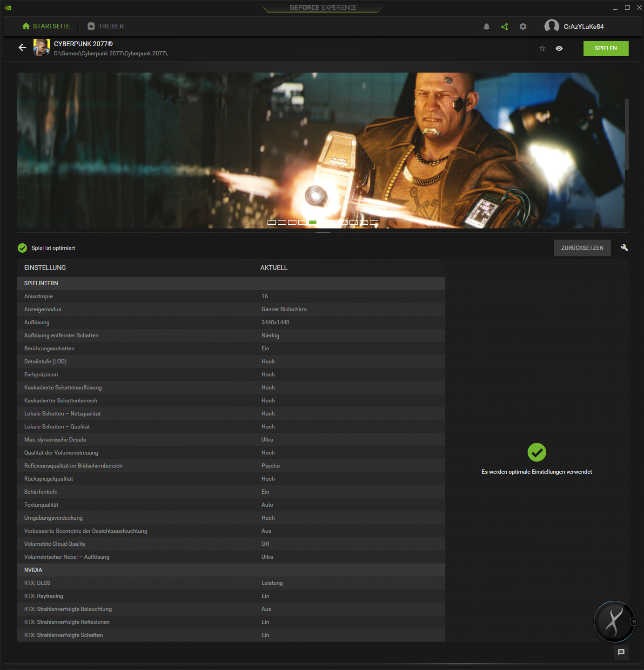The image size is (644, 670).
Task: Click username CrAzYLuKe84
Action: 584,27
